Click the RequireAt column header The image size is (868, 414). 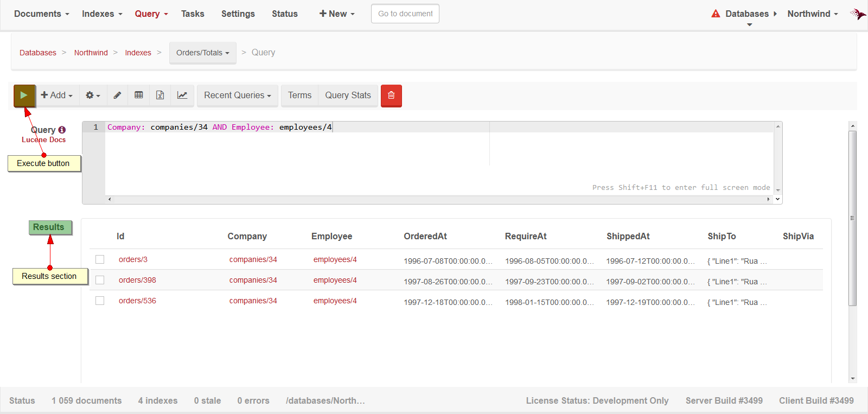526,236
